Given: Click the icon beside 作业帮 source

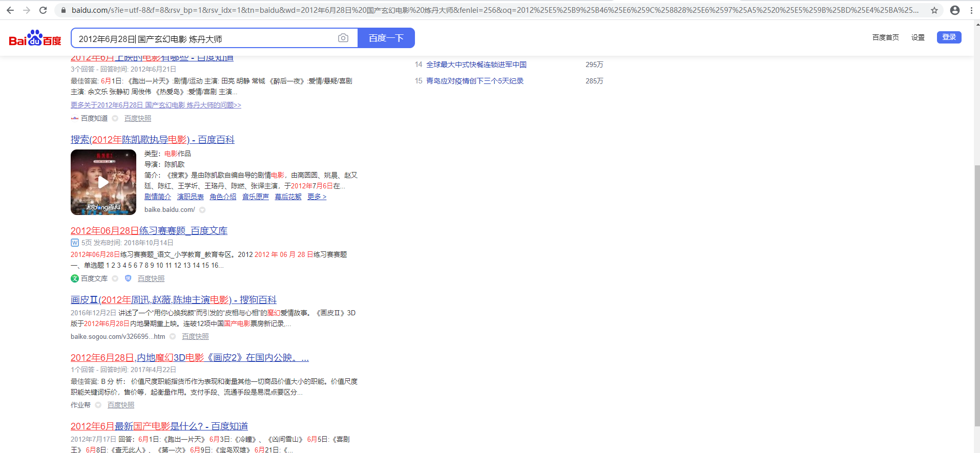Looking at the screenshot, I should 98,405.
